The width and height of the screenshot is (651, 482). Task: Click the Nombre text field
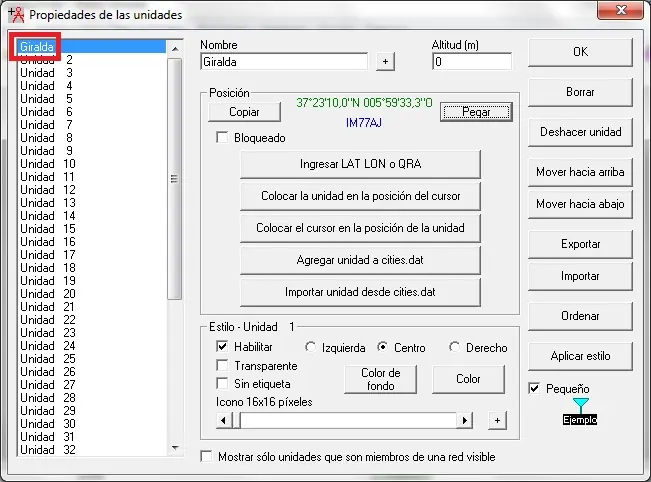(x=284, y=62)
